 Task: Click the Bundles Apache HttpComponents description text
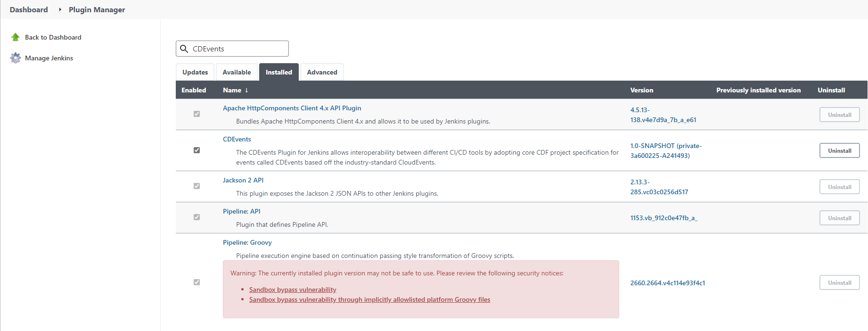pyautogui.click(x=363, y=121)
